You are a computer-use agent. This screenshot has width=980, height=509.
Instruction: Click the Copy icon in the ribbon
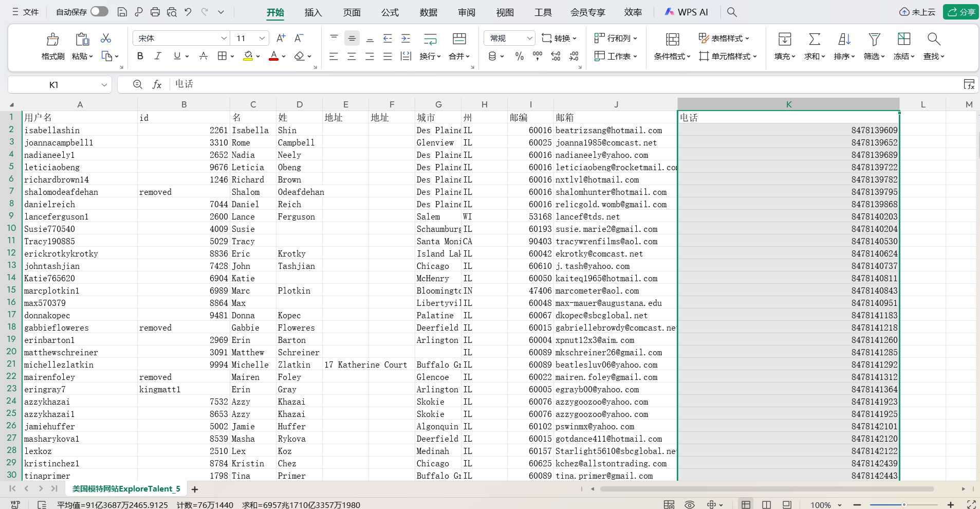107,56
